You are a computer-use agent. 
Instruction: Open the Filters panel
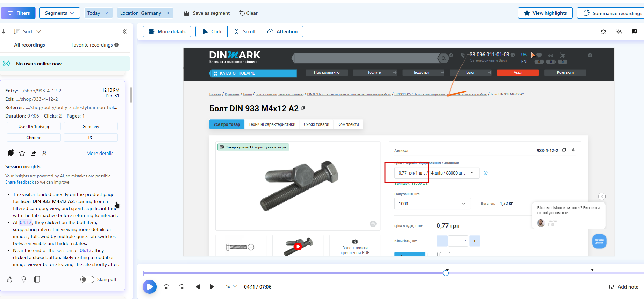[18, 13]
